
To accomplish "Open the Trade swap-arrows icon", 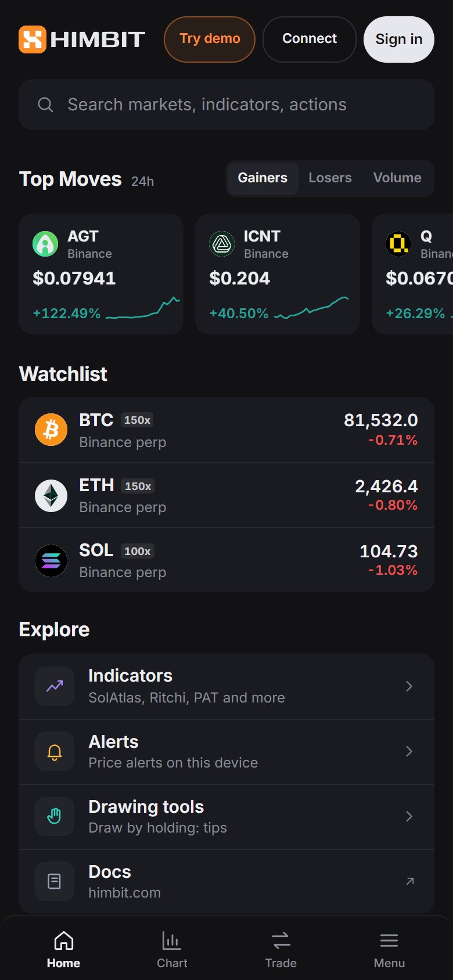I will (281, 941).
